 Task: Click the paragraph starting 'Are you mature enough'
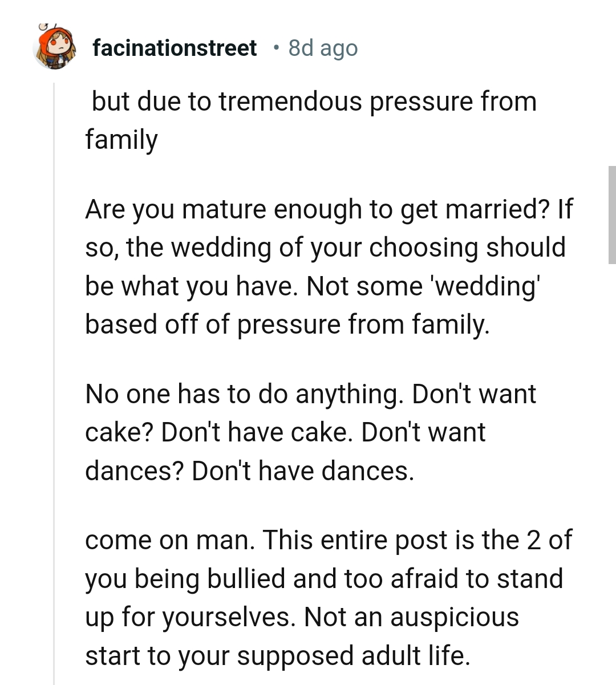click(x=325, y=266)
